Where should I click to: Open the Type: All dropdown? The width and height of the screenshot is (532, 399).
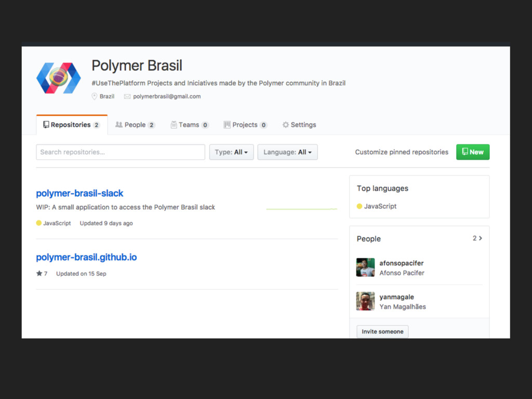coord(231,152)
